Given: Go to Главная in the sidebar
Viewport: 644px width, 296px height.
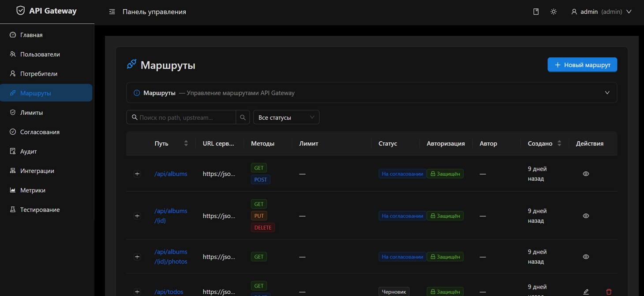Looking at the screenshot, I should click(x=31, y=34).
